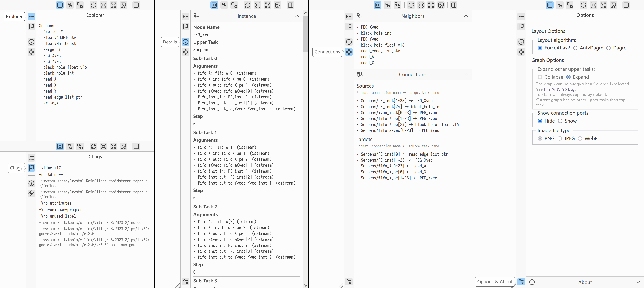Open Explorer view from the Explorer panel sidebar
This screenshot has height=288, width=644.
[x=31, y=16]
